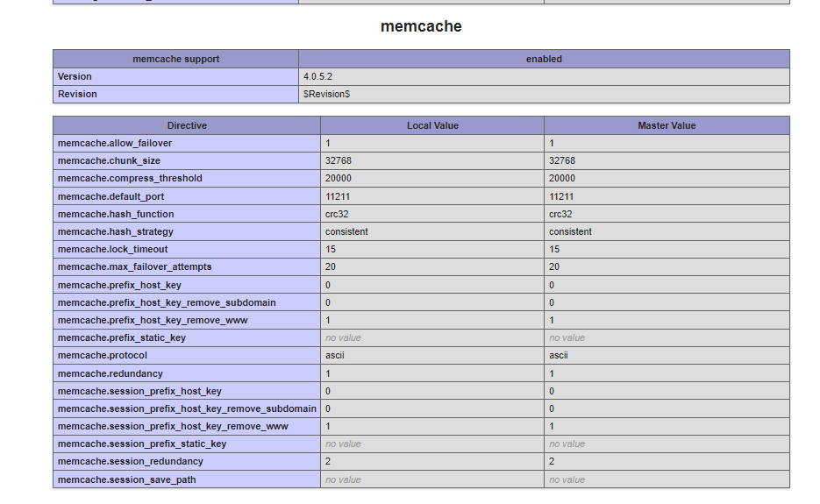The height and width of the screenshot is (504, 820).
Task: Click master value 20 for max_failover_attempts
Action: [554, 267]
